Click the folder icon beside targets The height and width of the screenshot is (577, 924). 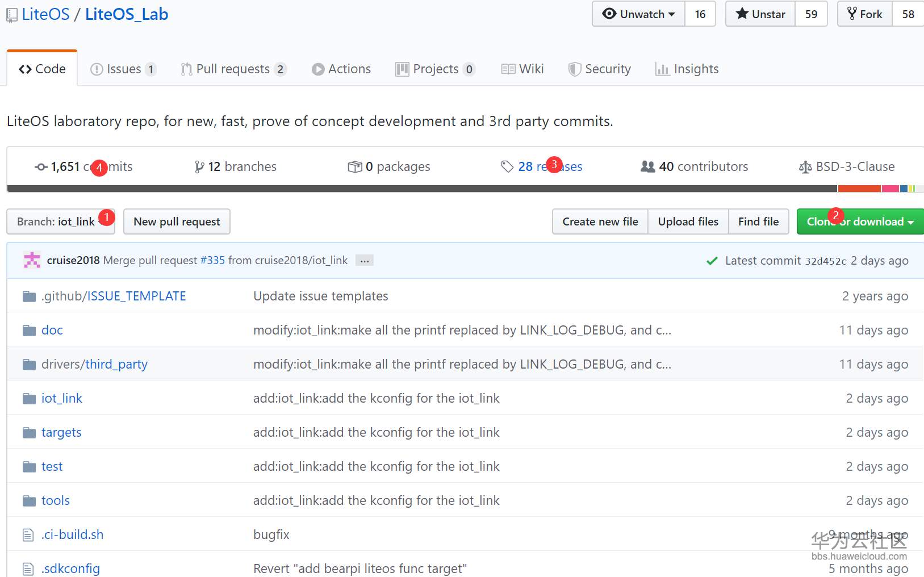pyautogui.click(x=29, y=433)
